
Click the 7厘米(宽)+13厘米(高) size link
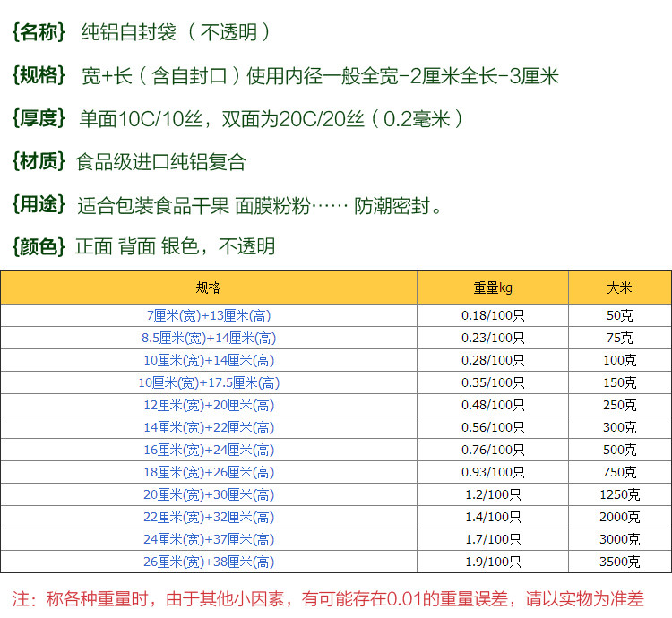pyautogui.click(x=209, y=315)
